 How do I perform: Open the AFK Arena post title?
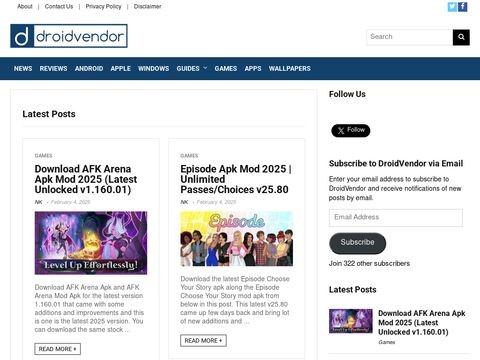(86, 179)
